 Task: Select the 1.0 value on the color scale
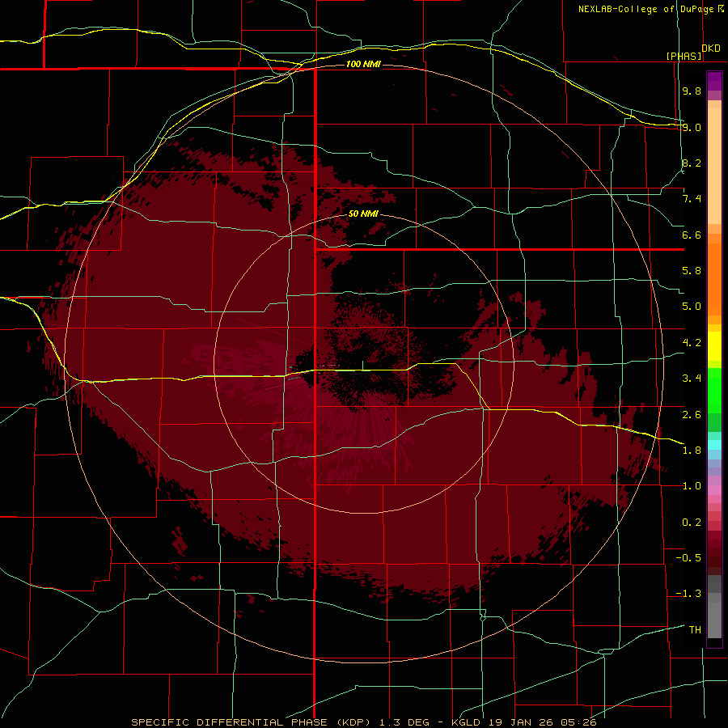(x=692, y=486)
